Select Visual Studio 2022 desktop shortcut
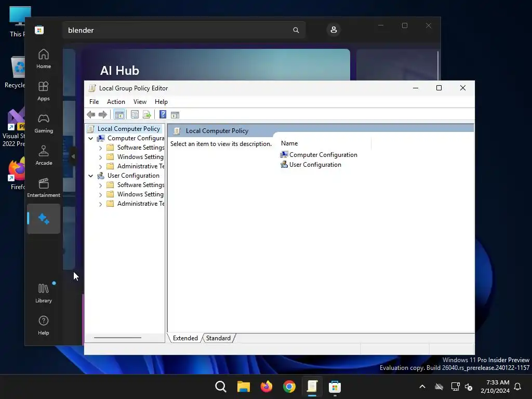This screenshot has height=399, width=532. click(14, 128)
